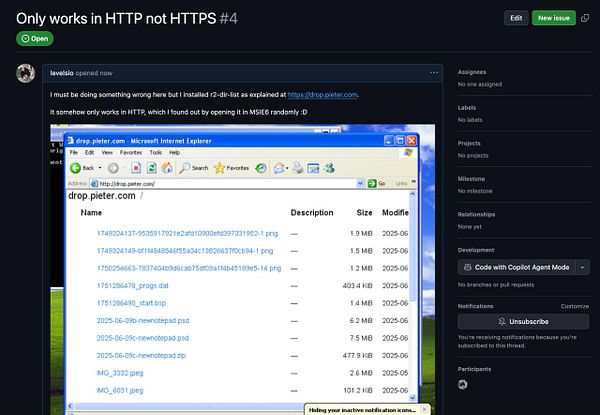
Task: Click the Windows flag logo in IE
Action: pos(408,152)
